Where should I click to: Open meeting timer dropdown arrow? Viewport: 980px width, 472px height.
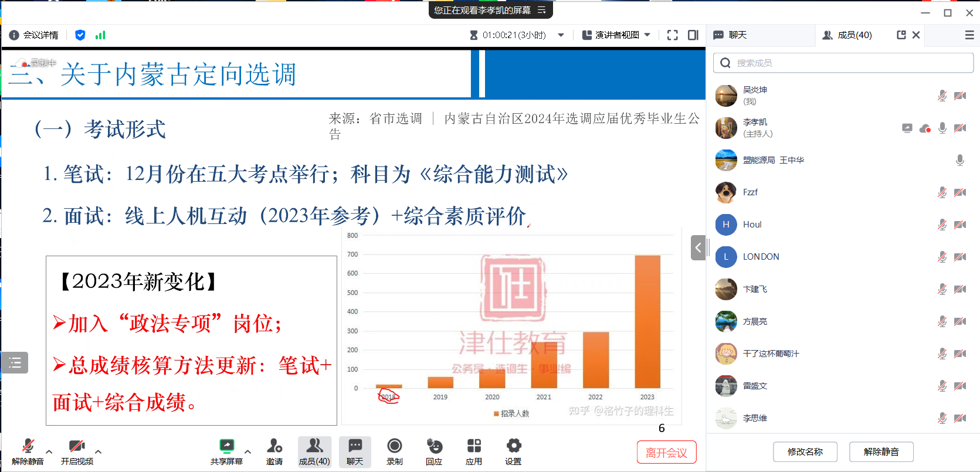(x=561, y=35)
